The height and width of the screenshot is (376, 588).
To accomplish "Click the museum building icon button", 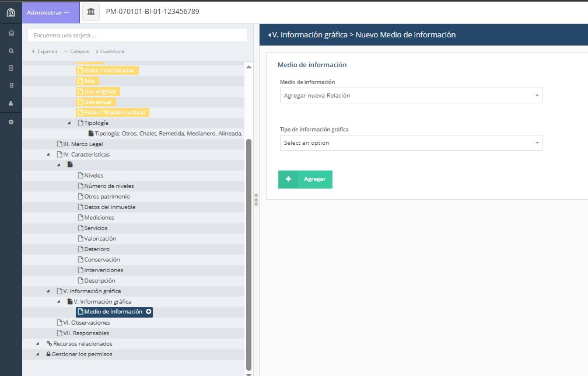I will 90,12.
